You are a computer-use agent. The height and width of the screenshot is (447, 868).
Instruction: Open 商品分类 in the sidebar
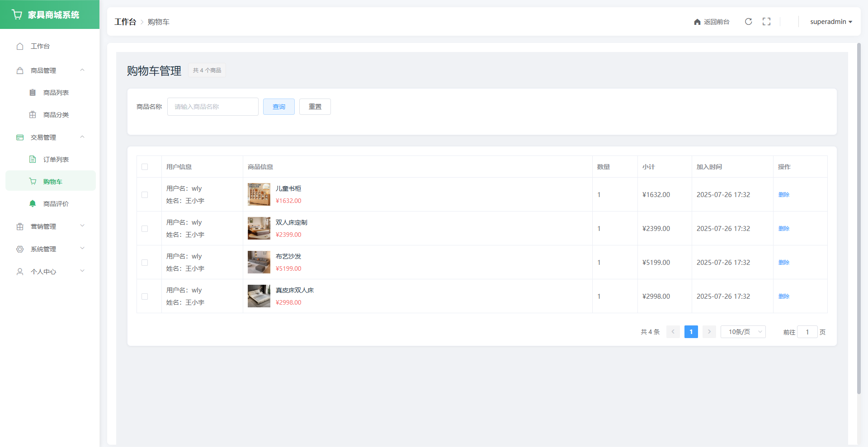click(x=56, y=115)
